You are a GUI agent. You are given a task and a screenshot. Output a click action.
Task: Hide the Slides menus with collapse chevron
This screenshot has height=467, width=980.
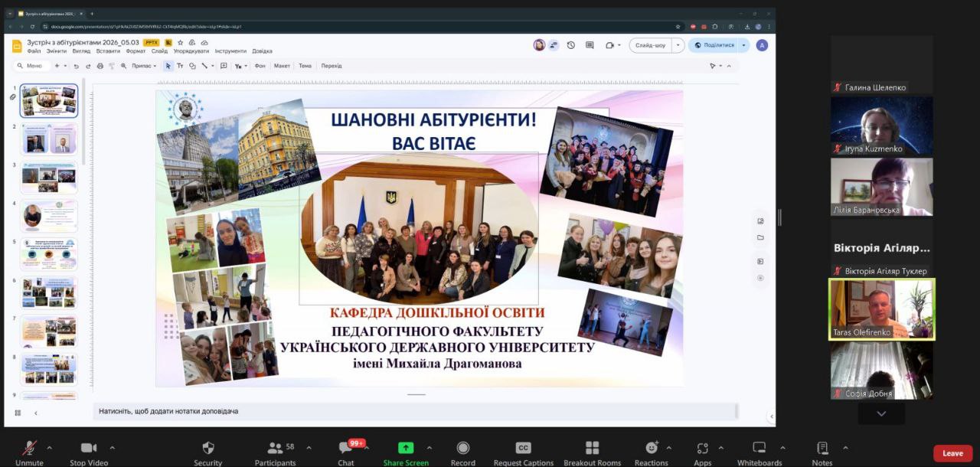729,66
